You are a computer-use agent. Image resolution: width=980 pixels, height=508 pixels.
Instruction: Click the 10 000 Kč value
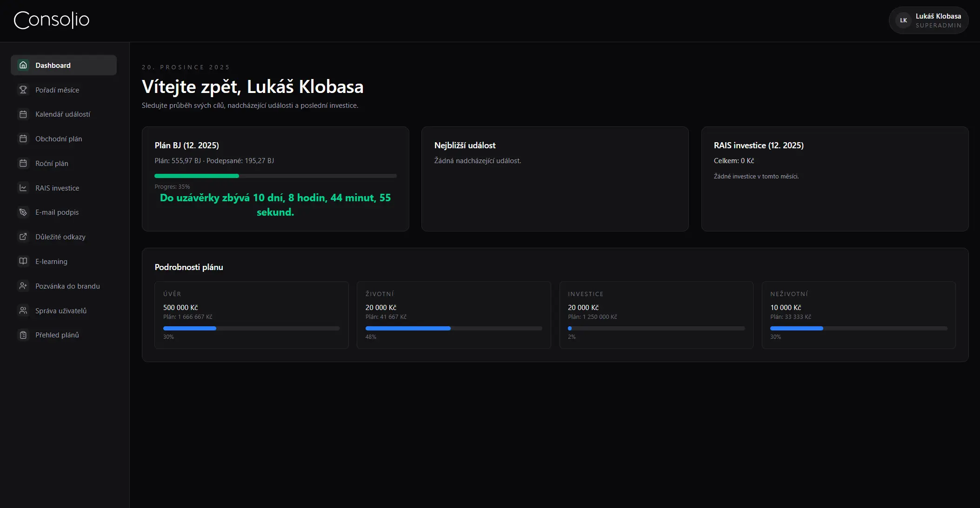[x=786, y=308]
